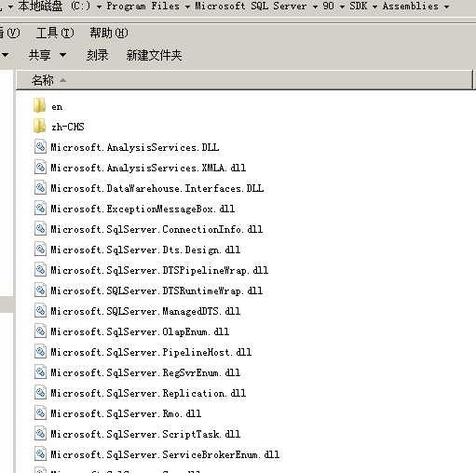
Task: Expand dropdown arrow after Program Files breadcrumb
Action: pyautogui.click(x=187, y=7)
